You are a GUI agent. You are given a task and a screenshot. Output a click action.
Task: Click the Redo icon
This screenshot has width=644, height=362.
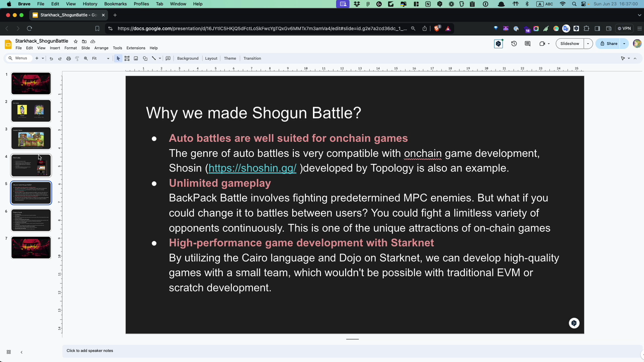(60, 58)
